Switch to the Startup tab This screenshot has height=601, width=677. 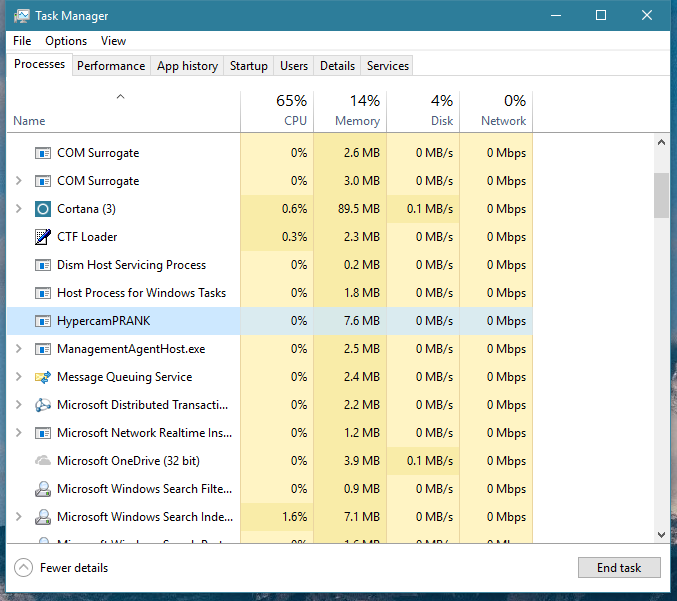(249, 66)
